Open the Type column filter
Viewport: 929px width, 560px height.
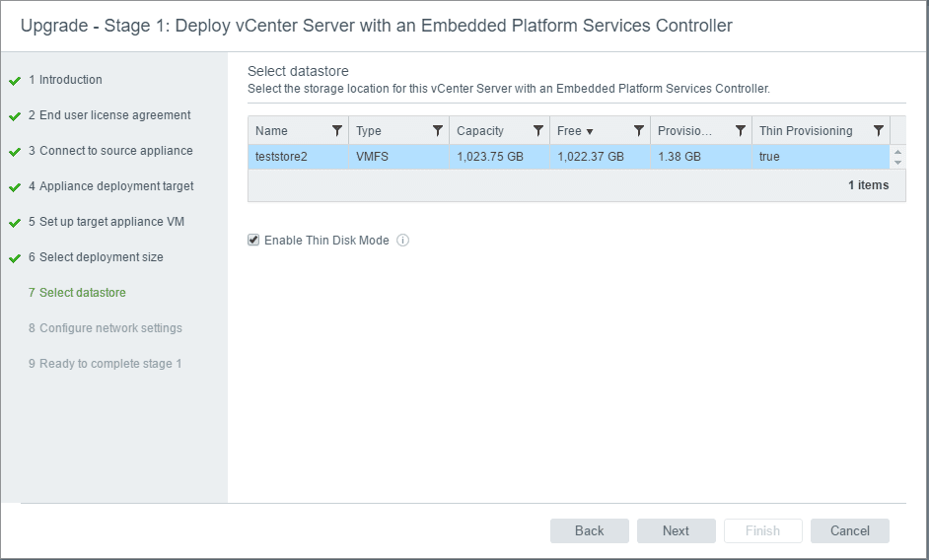(x=438, y=131)
